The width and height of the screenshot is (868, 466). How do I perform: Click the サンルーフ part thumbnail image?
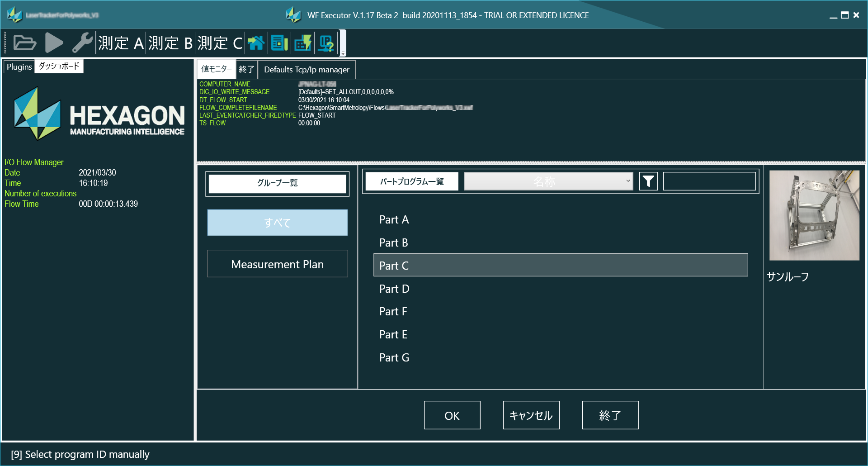(x=814, y=215)
